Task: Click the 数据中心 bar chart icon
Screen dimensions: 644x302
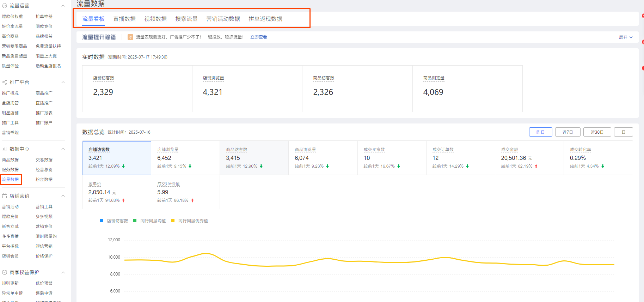Action: (x=5, y=149)
